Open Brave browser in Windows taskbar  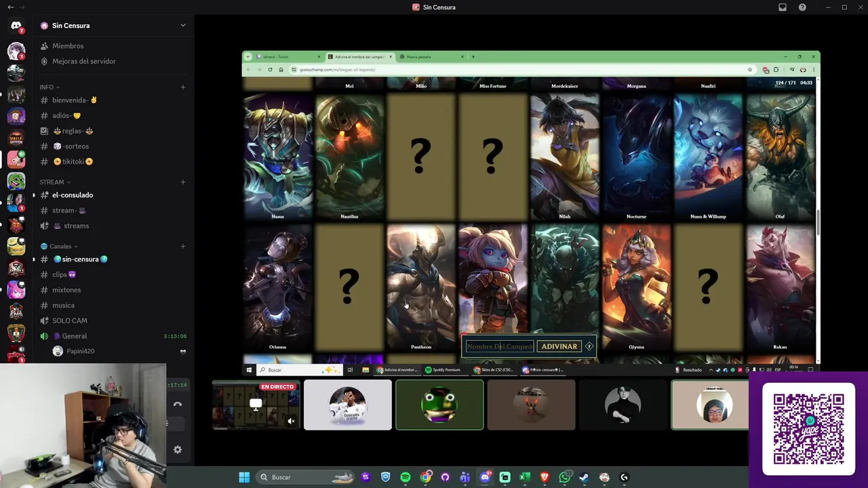click(x=545, y=477)
